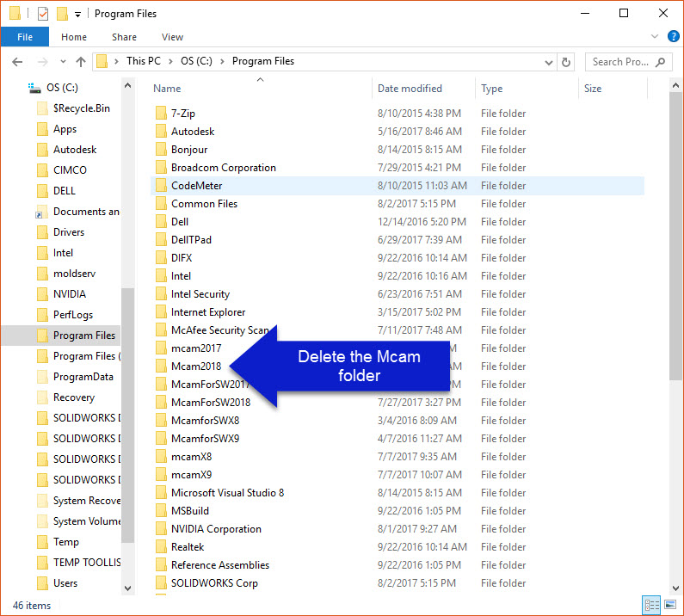Go up one folder level

point(81,62)
